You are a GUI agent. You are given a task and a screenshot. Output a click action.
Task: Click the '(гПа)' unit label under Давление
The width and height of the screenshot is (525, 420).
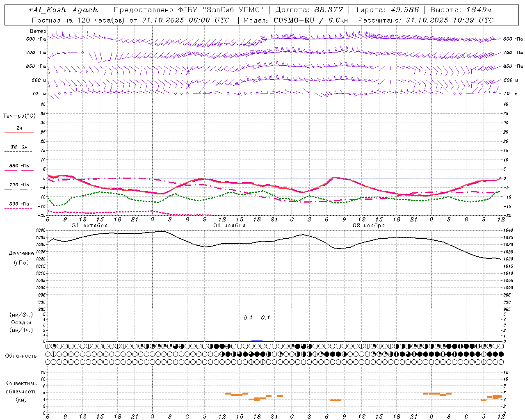coord(21,262)
